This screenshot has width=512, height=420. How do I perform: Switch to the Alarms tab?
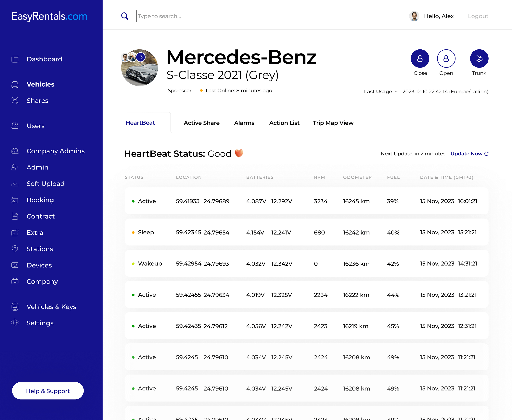(244, 123)
